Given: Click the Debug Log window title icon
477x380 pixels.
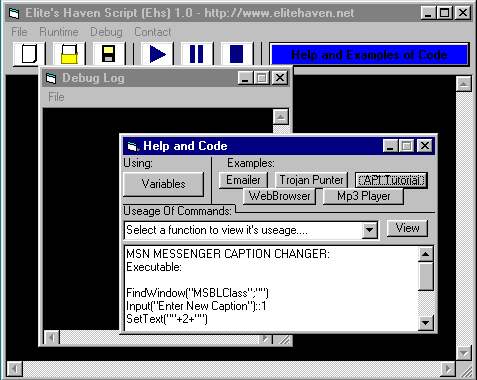Looking at the screenshot, I should pos(51,78).
